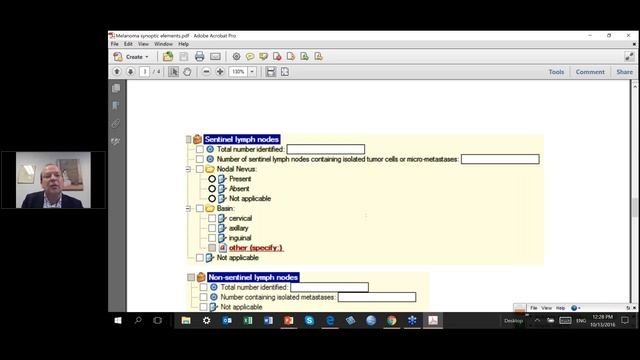Open Windows Start menu
The height and width of the screenshot is (360, 640).
point(118,320)
